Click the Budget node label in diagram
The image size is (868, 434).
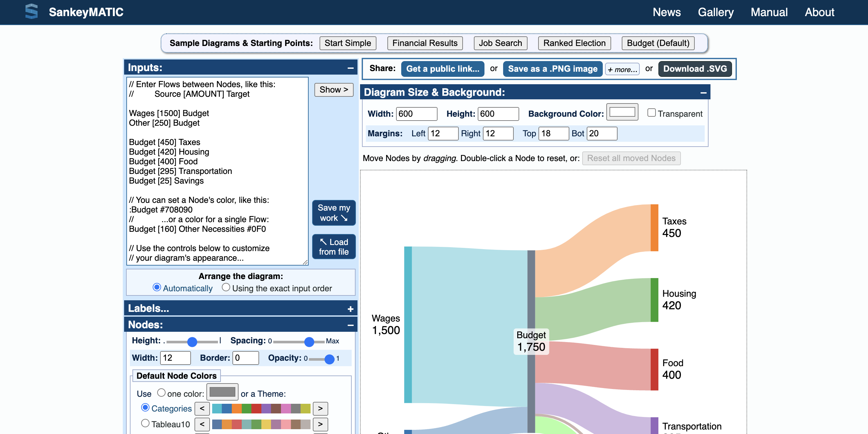(531, 341)
